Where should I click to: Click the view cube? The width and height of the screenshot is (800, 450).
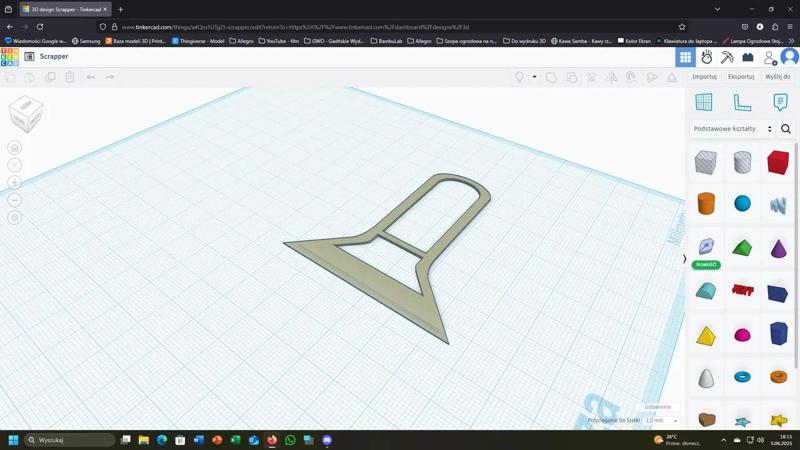[26, 114]
